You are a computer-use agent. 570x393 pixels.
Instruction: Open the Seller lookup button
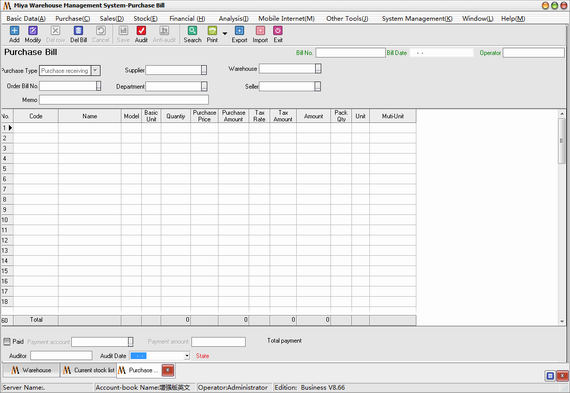pos(318,86)
